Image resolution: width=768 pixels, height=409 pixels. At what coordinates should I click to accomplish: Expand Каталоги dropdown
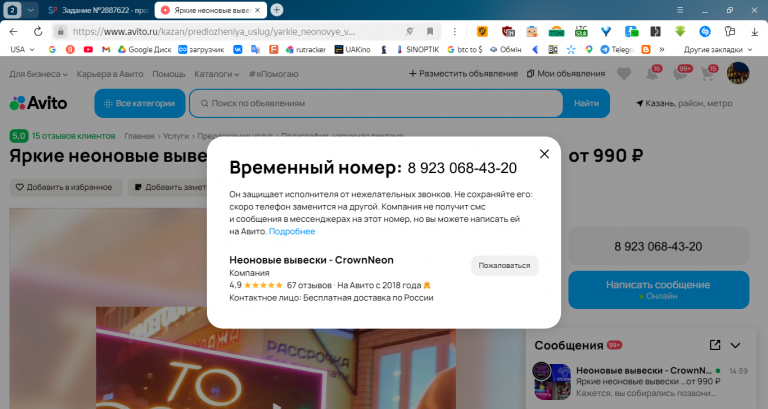[x=216, y=74]
